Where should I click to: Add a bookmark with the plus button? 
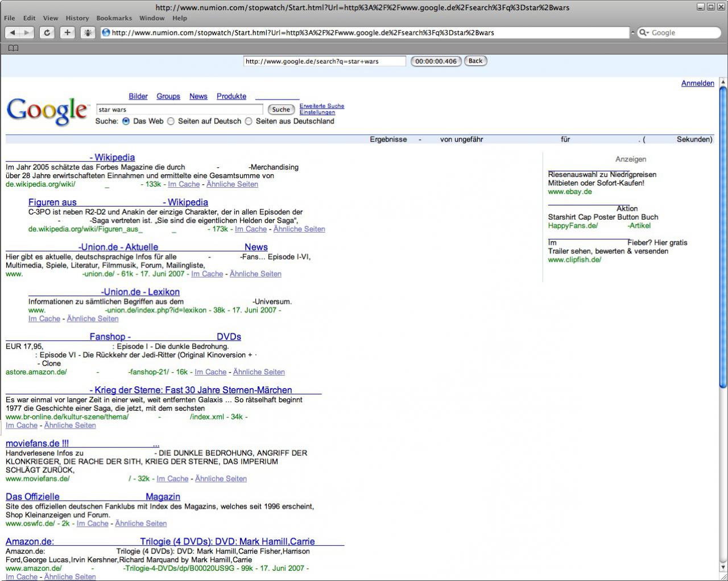[68, 33]
